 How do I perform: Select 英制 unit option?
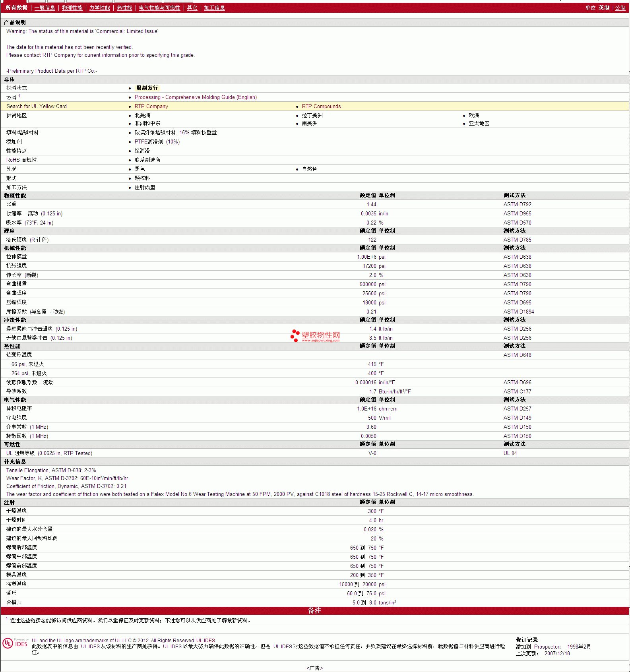coord(604,8)
